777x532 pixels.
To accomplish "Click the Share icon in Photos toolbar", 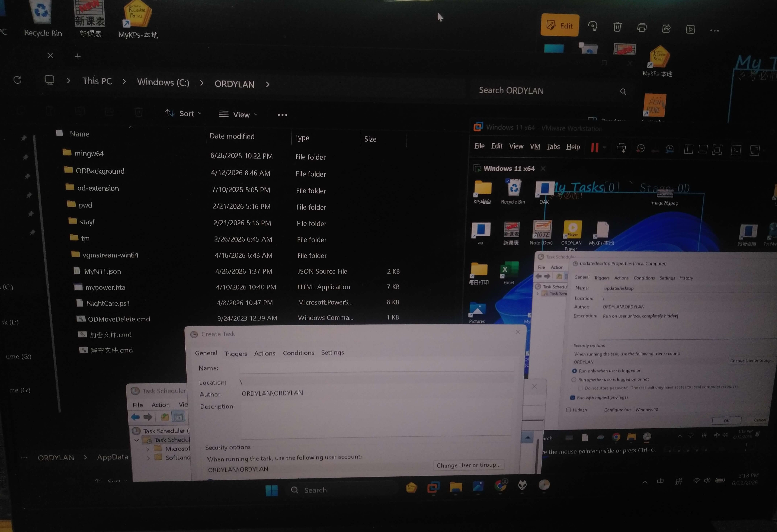I will click(x=666, y=28).
